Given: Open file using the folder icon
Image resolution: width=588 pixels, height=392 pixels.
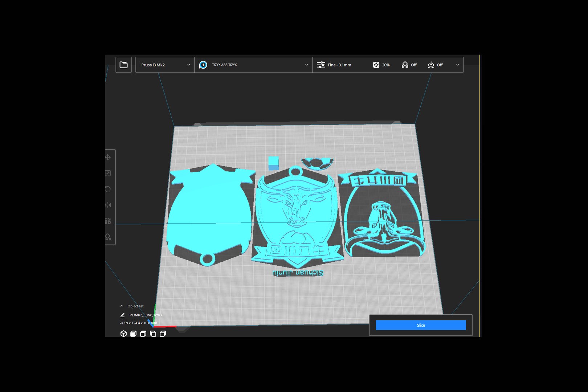Looking at the screenshot, I should pos(123,65).
